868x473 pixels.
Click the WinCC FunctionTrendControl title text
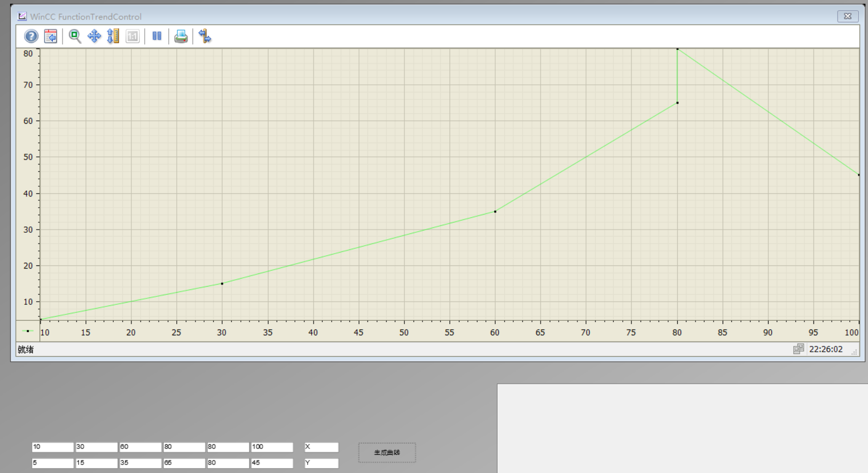click(85, 17)
